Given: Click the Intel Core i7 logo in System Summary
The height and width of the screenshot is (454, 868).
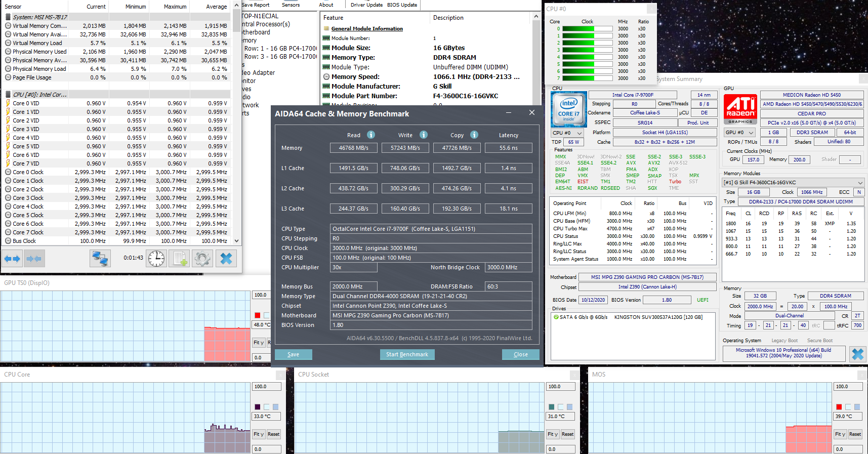Looking at the screenshot, I should 568,109.
